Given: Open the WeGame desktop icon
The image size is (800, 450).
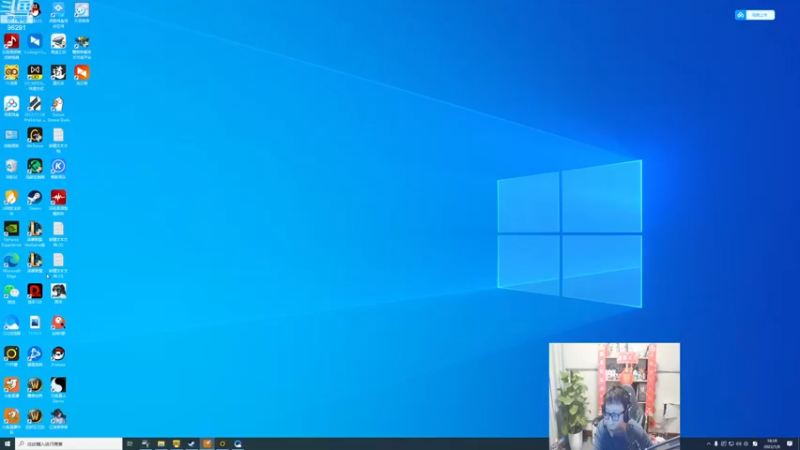Looking at the screenshot, I should 35,135.
